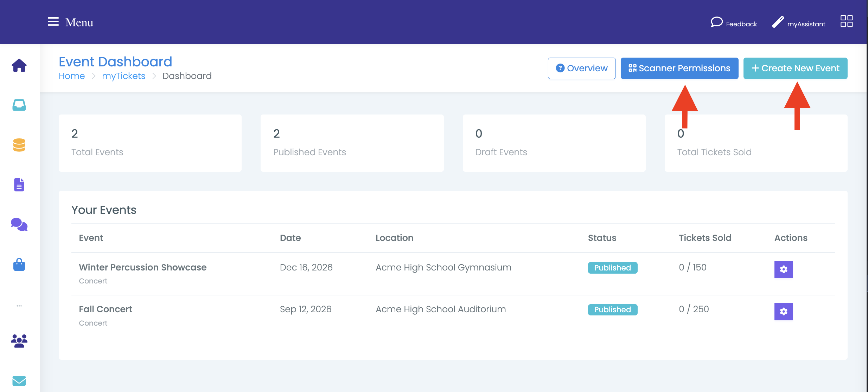Screen dimensions: 868x392
Task: Click the Tickets Sold column header
Action: [x=705, y=238]
